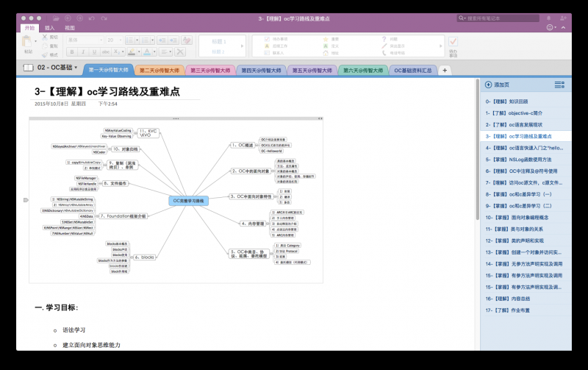Toggle bold formatting
Screen dimensions: 588x370
(72, 52)
